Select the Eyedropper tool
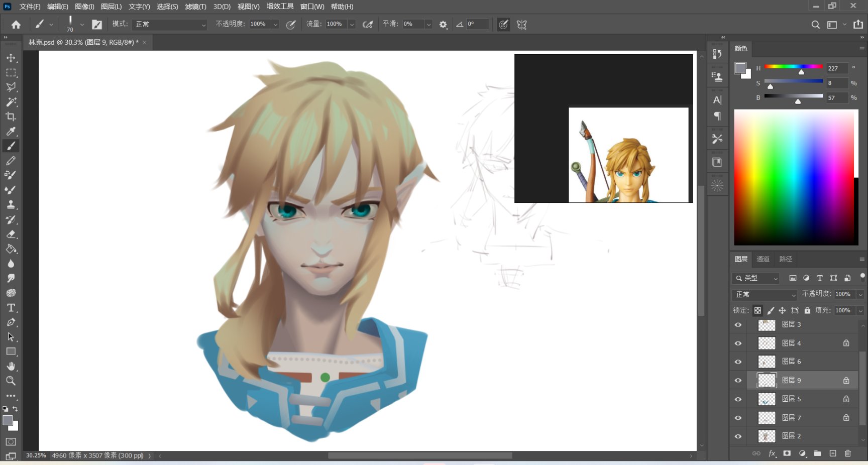Image resolution: width=868 pixels, height=465 pixels. [11, 132]
